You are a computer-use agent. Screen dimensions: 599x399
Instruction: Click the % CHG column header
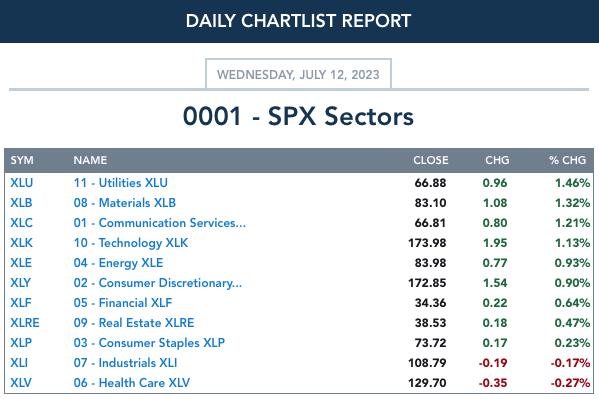[567, 160]
